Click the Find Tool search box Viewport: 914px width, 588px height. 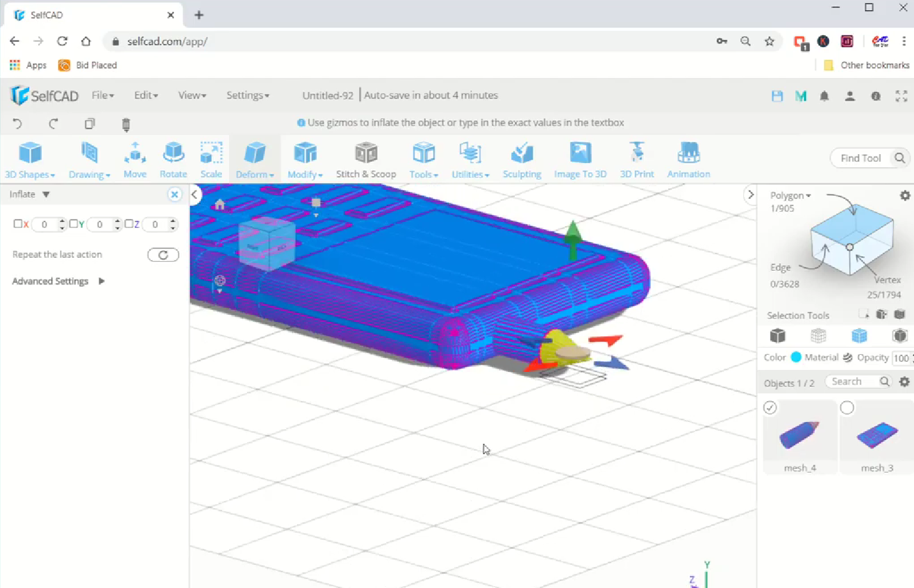869,158
